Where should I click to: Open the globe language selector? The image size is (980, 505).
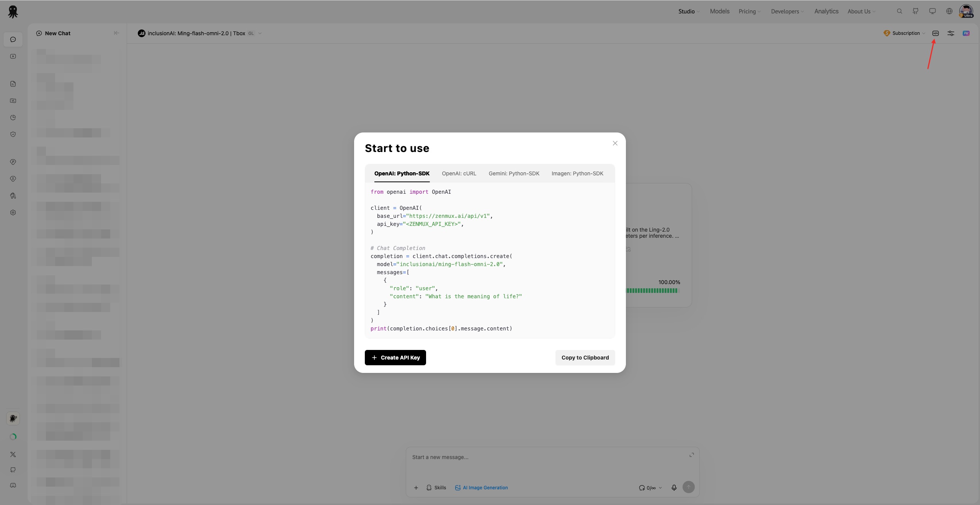coord(949,11)
